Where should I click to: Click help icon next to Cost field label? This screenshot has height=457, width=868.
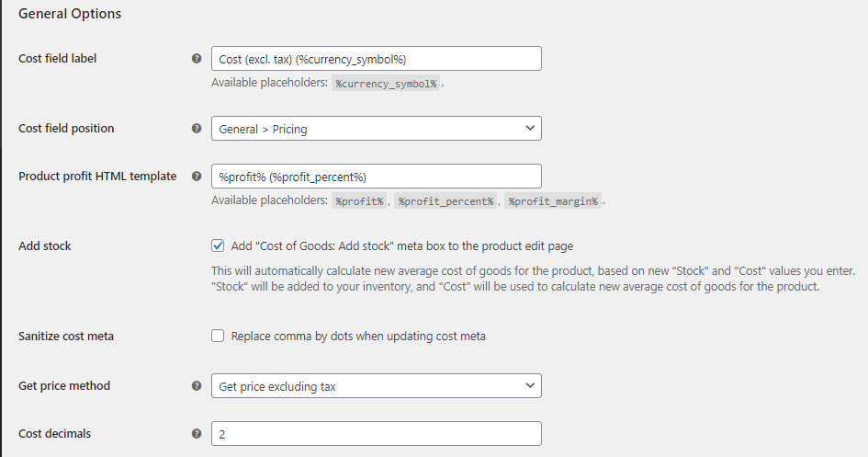tap(197, 58)
